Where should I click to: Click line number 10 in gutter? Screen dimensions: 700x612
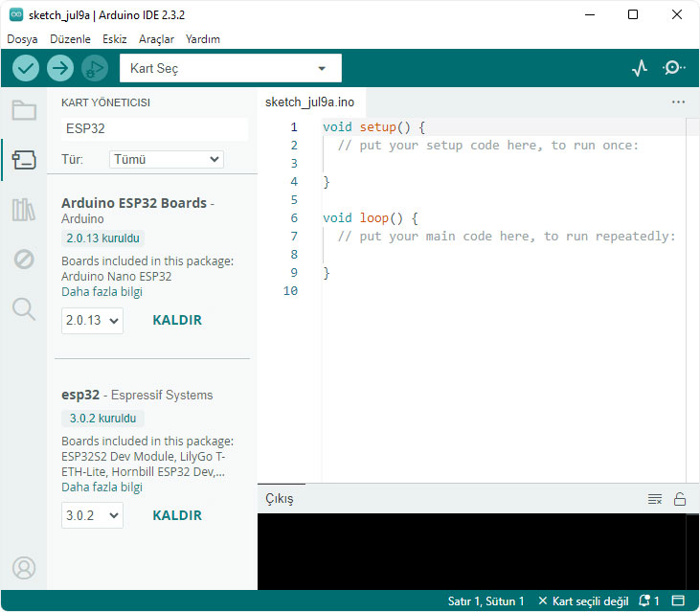290,291
